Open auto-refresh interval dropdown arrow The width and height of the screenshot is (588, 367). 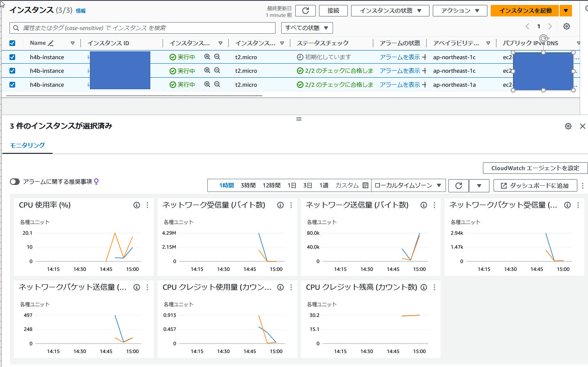point(479,186)
